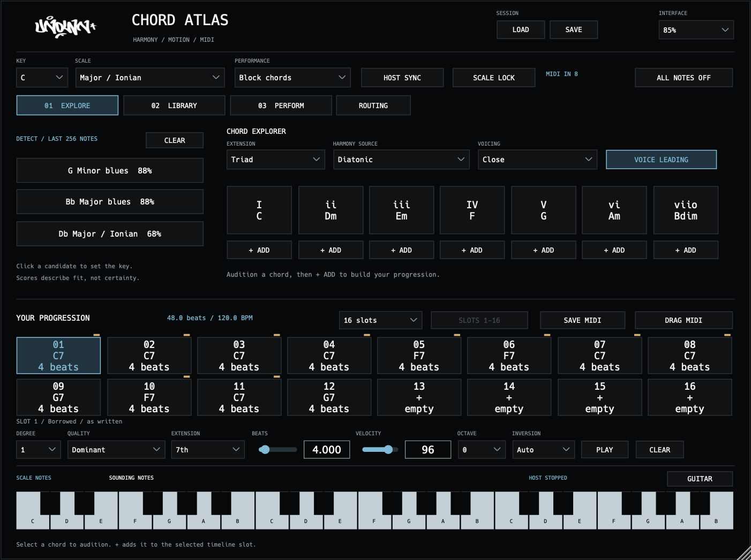Play the selected slot
Viewport: 751px width, 560px height.
click(x=605, y=450)
